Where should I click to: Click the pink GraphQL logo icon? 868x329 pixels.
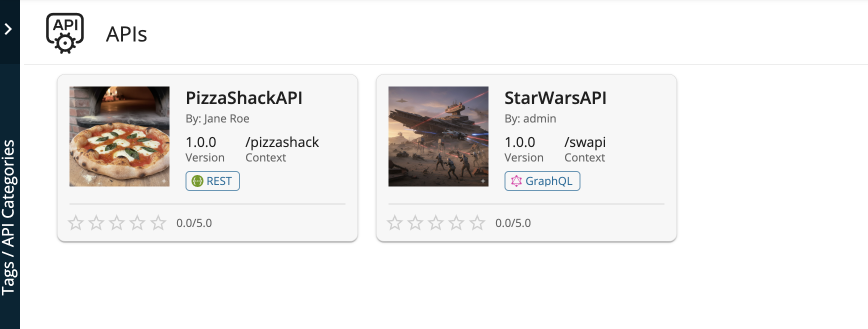(516, 181)
